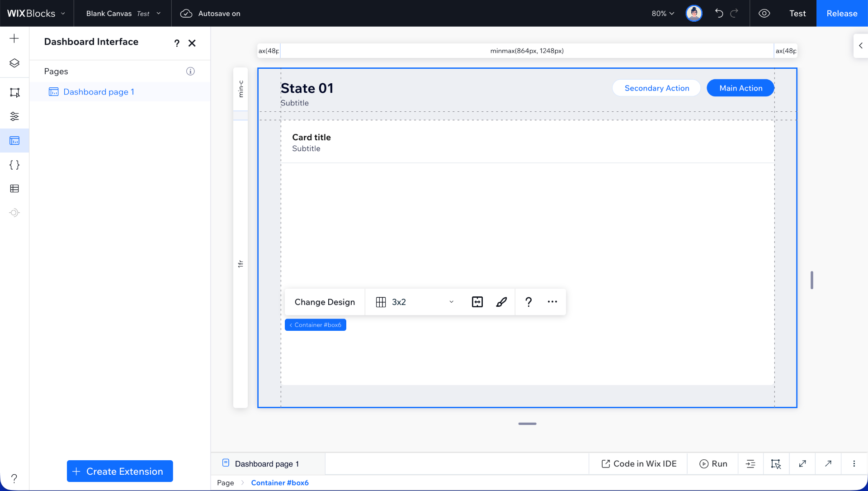The image size is (868, 491).
Task: Click the Pages info icon
Action: tap(190, 71)
